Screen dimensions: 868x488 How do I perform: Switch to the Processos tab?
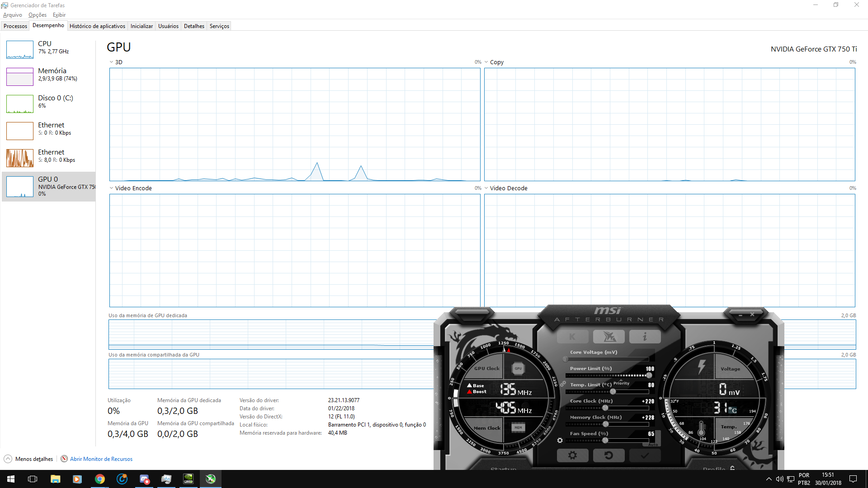pos(15,26)
